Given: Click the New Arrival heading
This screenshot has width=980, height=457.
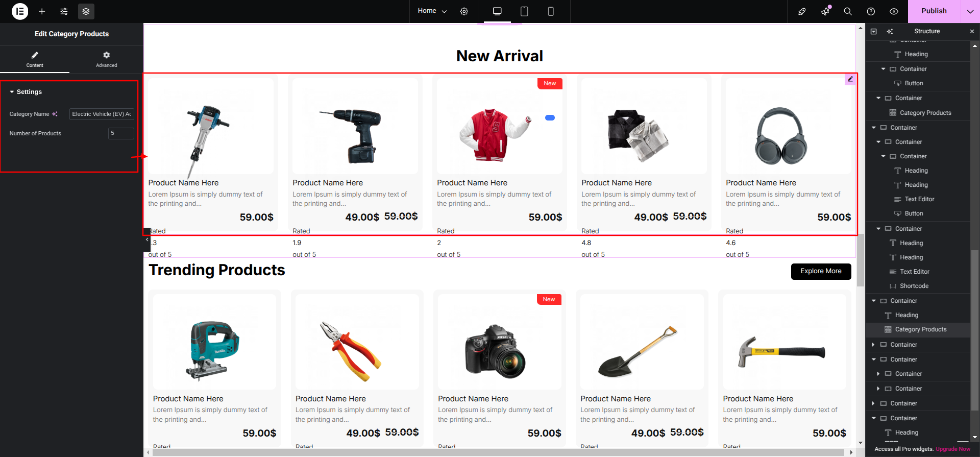Looking at the screenshot, I should (x=500, y=56).
